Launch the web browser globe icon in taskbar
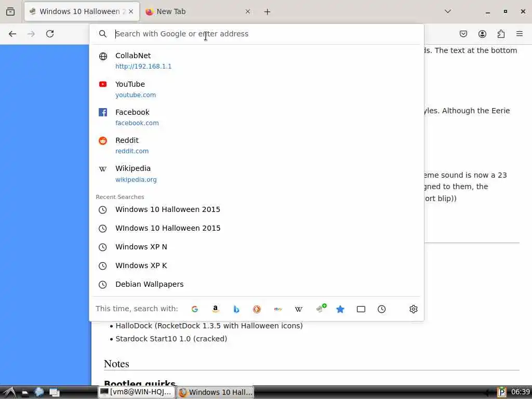The image size is (532, 399). point(39,392)
